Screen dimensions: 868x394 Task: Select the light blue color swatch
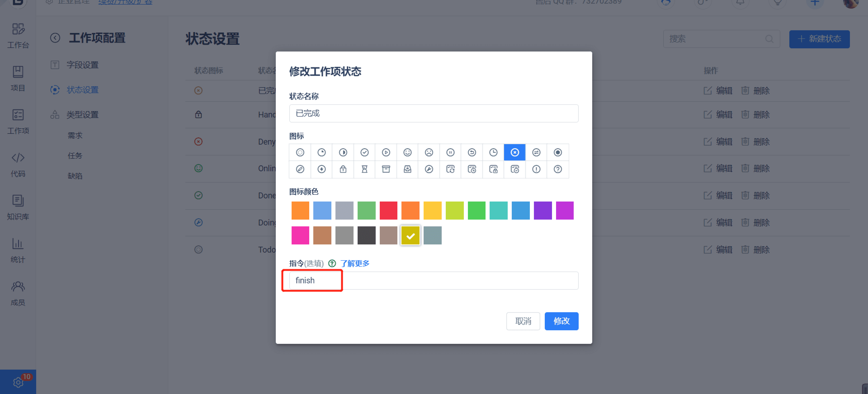323,211
